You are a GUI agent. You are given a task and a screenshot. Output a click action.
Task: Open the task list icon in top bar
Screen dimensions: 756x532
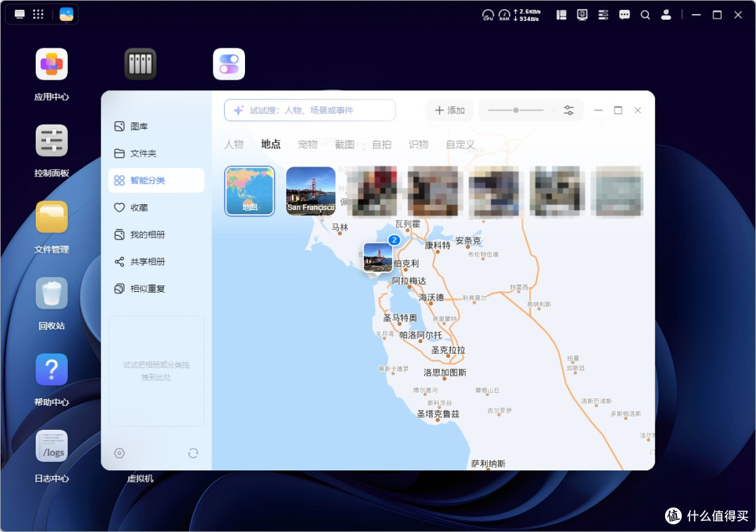pos(603,15)
